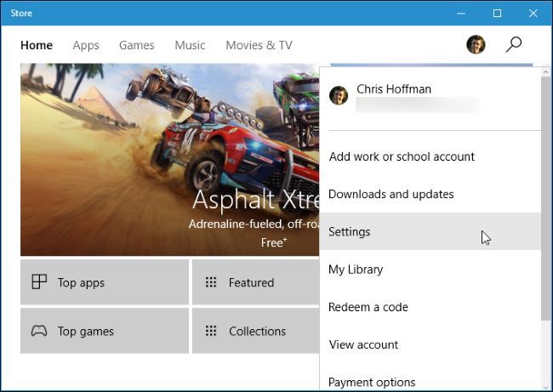553x392 pixels.
Task: Open the Games tab
Action: click(136, 45)
